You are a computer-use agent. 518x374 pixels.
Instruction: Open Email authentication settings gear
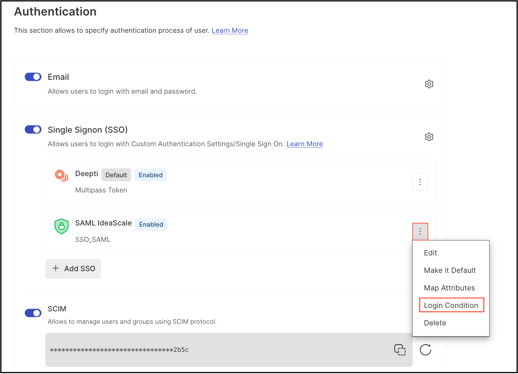tap(429, 84)
